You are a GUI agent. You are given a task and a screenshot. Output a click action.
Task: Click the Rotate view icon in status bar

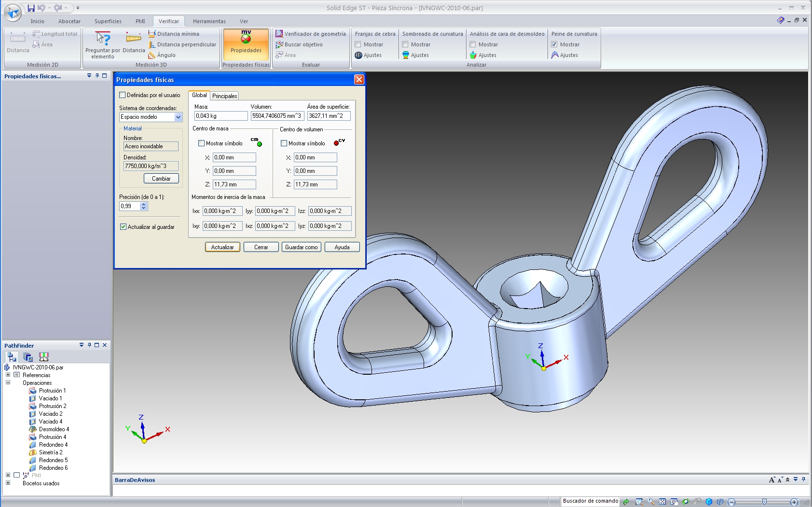[x=685, y=502]
